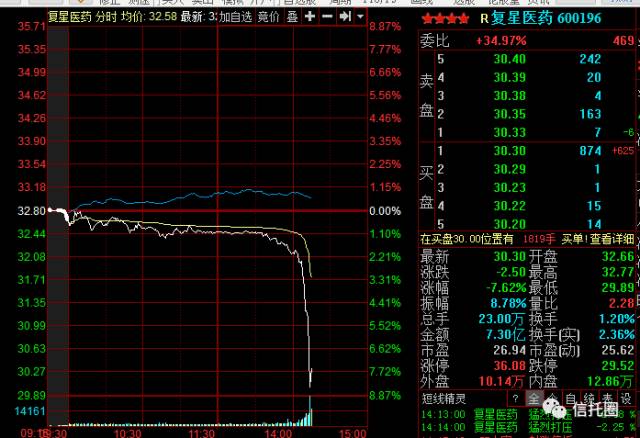Click the R margin-trading marker
Screen dimensions: 640x438
[484, 19]
